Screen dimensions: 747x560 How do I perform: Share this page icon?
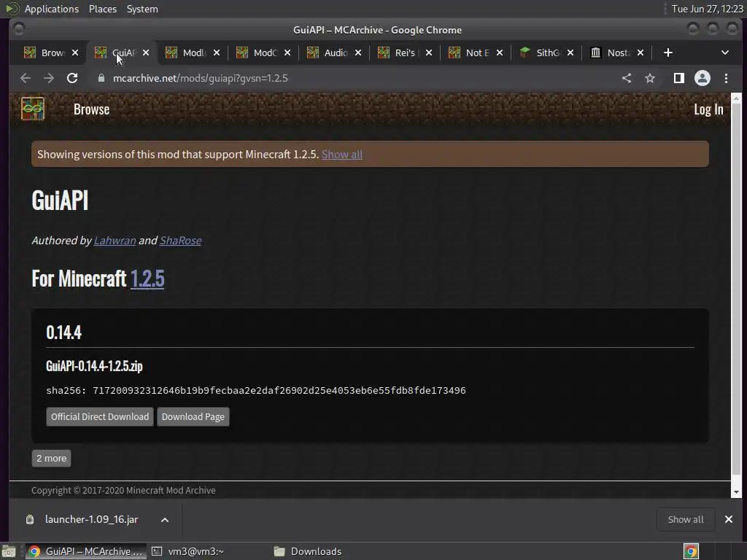point(627,78)
